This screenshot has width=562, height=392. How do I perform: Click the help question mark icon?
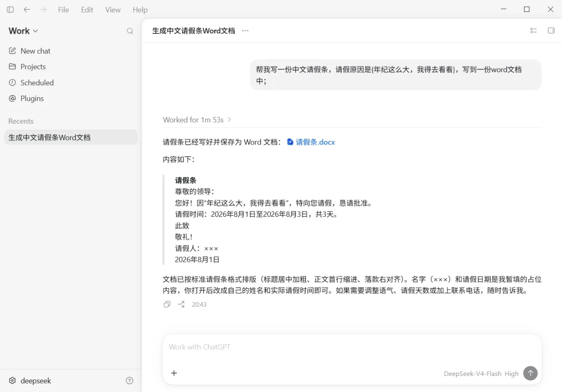pyautogui.click(x=130, y=381)
